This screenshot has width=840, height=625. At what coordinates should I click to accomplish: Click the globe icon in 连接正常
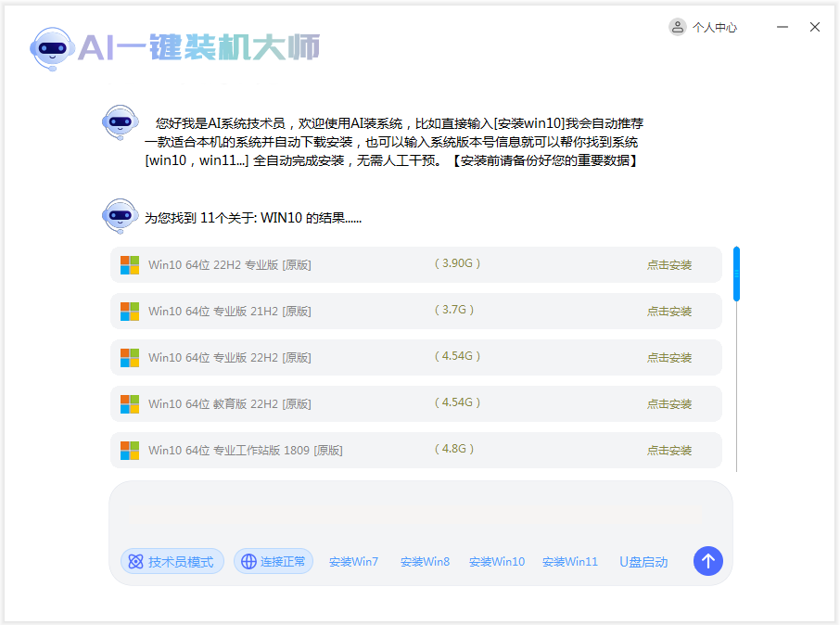[x=248, y=561]
